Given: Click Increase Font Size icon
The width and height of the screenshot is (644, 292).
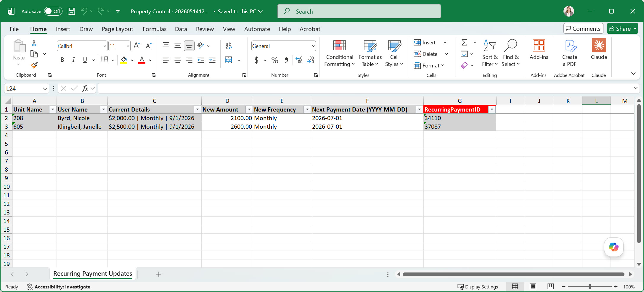Looking at the screenshot, I should (x=137, y=46).
